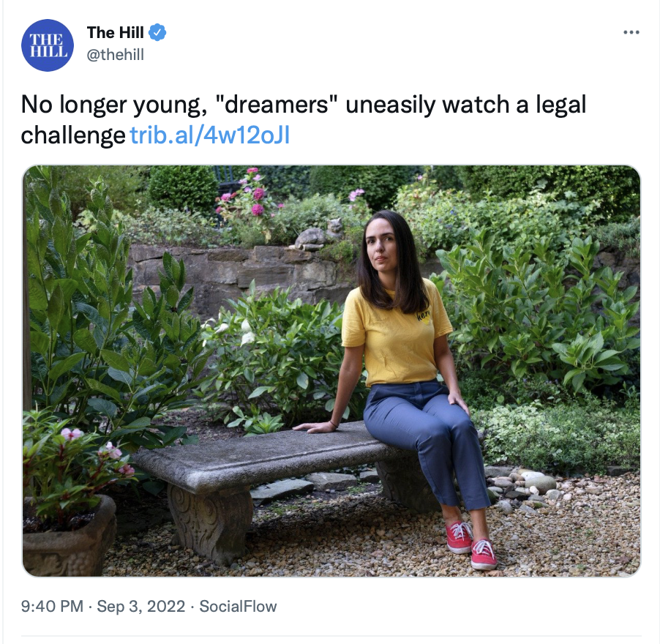The width and height of the screenshot is (660, 644).
Task: Open the attached garden photo
Action: pyautogui.click(x=331, y=371)
